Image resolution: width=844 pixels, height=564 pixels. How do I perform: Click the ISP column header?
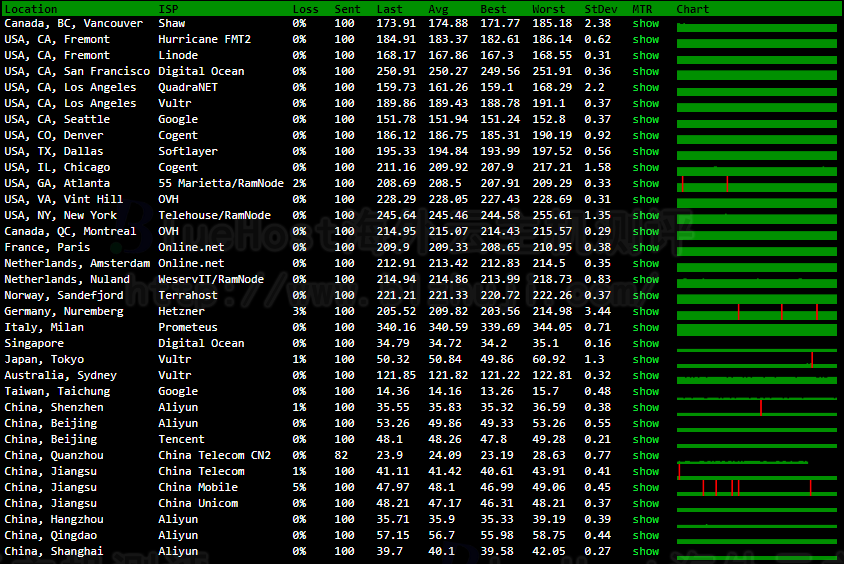coord(168,9)
